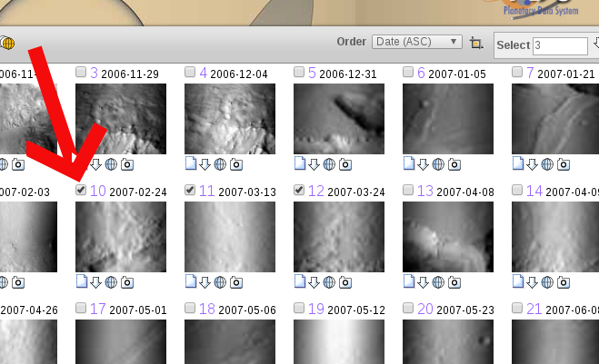
Task: Click the globe icon under image 6
Action: point(438,164)
